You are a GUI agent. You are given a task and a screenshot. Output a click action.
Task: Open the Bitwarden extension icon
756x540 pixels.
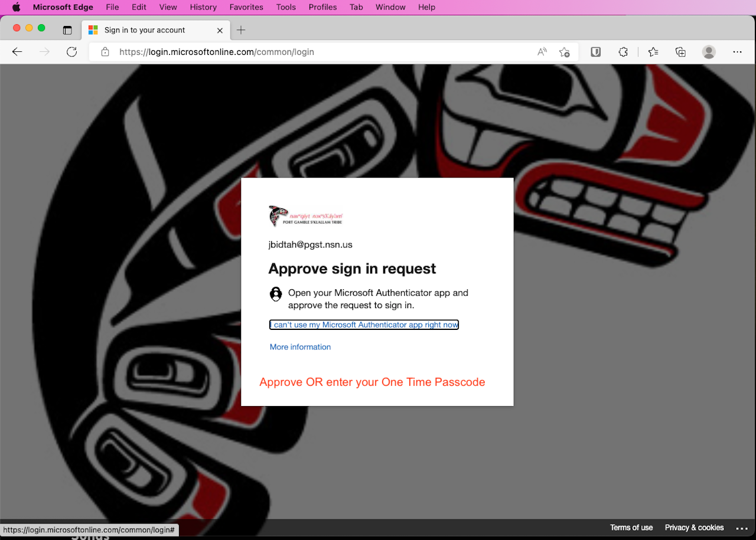[x=596, y=52]
